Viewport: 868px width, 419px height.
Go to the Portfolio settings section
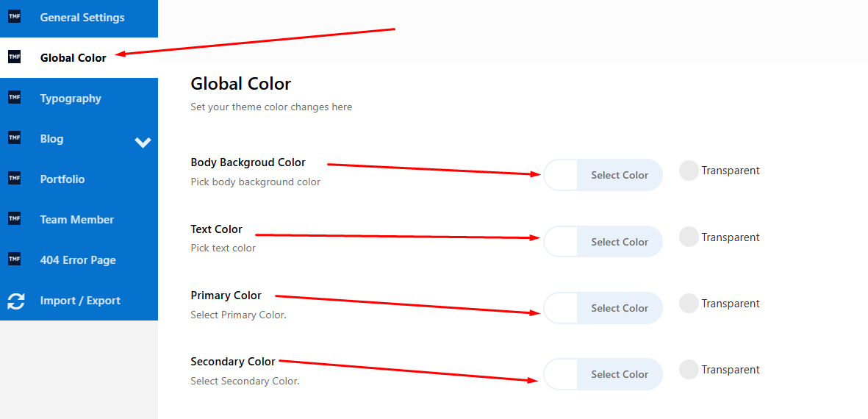click(x=62, y=179)
